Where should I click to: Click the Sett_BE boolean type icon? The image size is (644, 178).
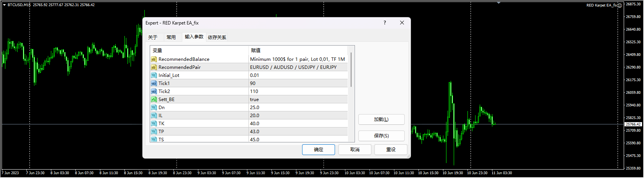pos(154,100)
